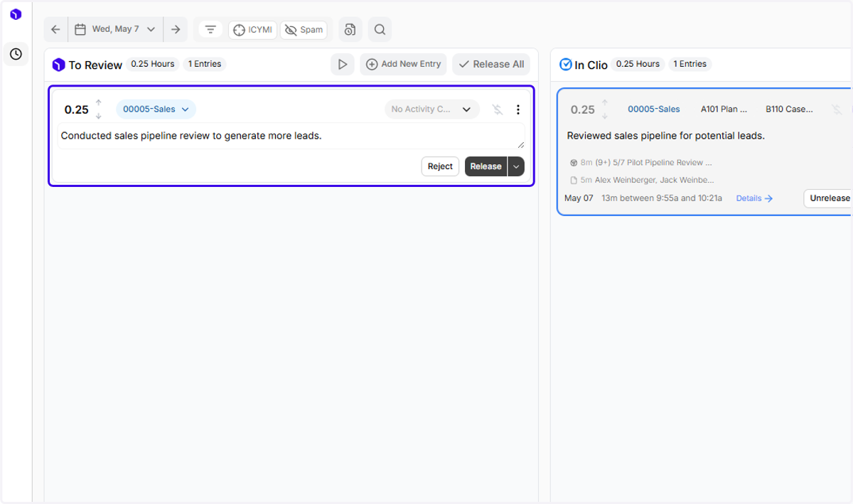853x504 pixels.
Task: Toggle the ICYMI filter
Action: point(252,30)
